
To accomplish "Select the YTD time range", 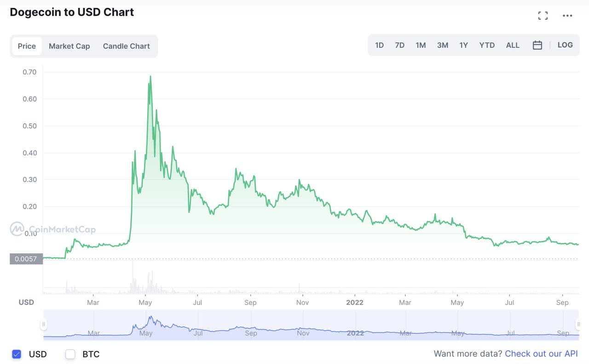I will tap(487, 45).
